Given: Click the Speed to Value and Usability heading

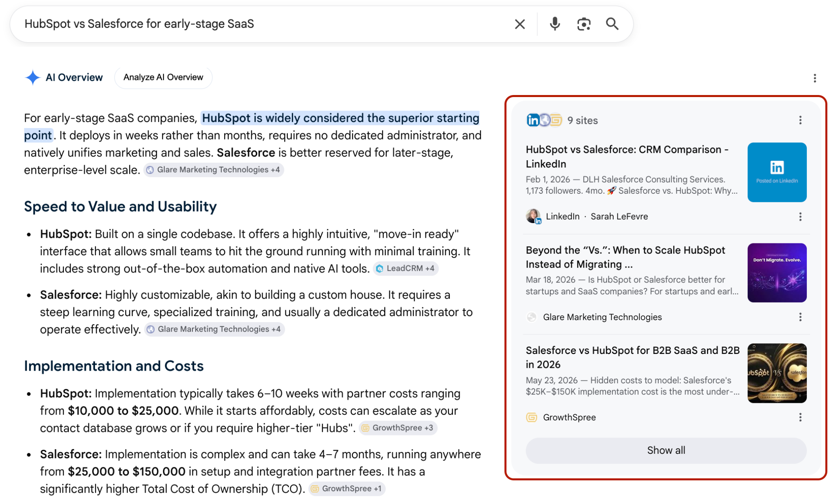Looking at the screenshot, I should (120, 207).
